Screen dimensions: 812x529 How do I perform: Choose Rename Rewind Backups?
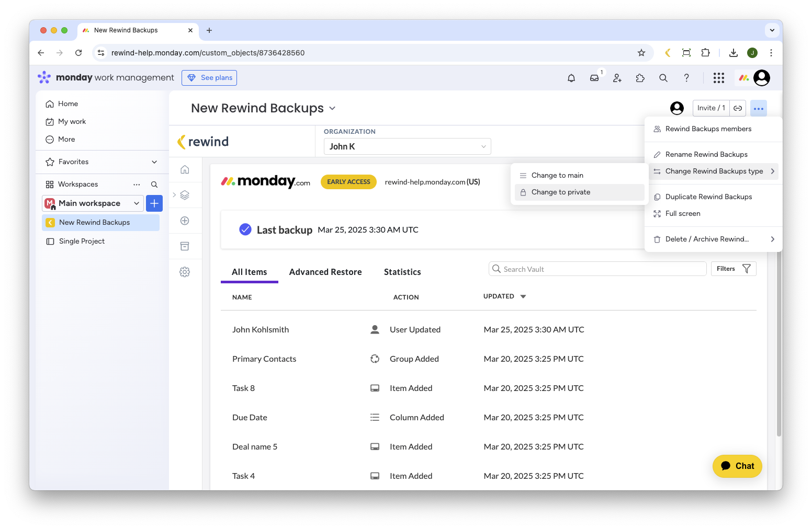714,154
